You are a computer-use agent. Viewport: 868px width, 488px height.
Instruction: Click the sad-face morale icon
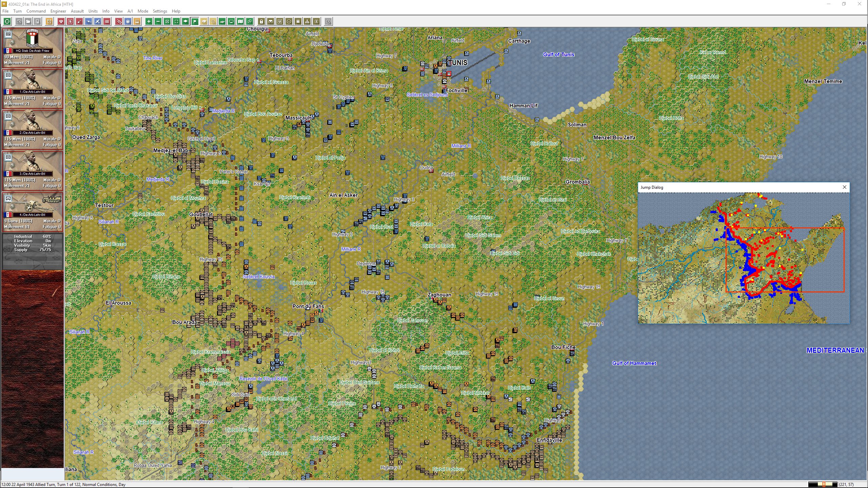[289, 21]
